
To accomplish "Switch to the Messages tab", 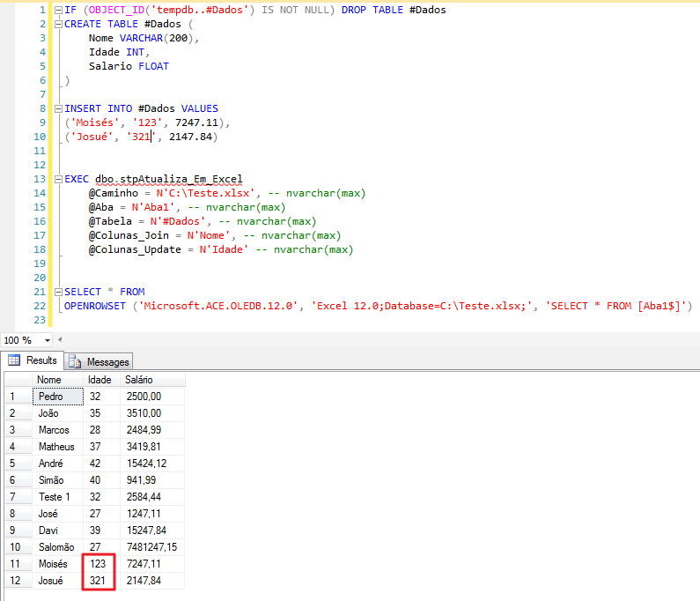I will 99,361.
